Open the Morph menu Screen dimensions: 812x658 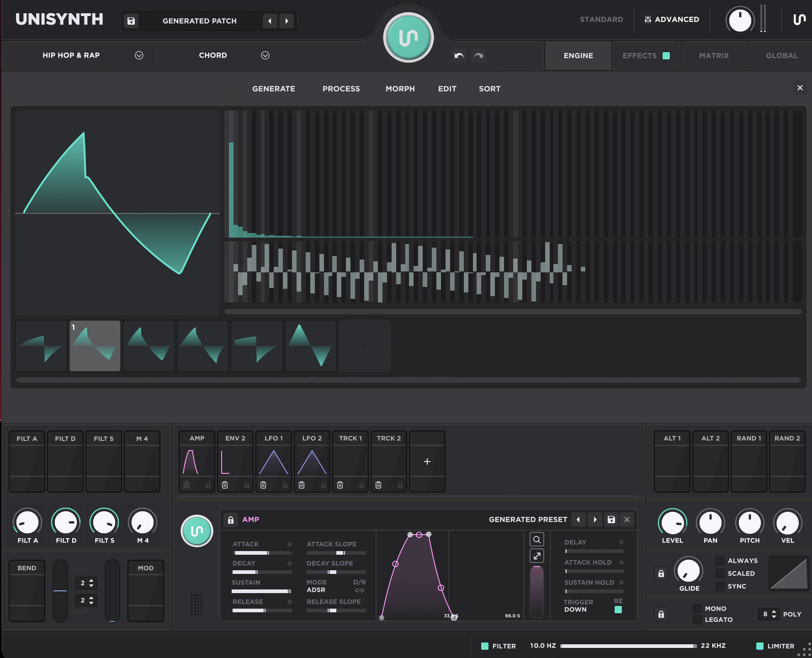coord(400,89)
